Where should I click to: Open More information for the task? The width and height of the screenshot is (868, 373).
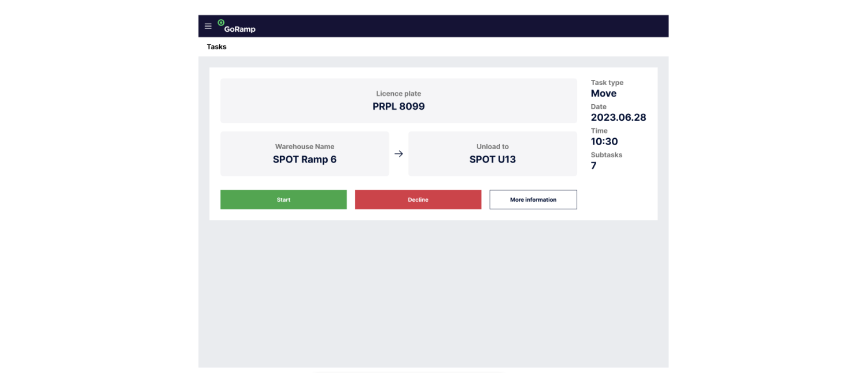[533, 200]
